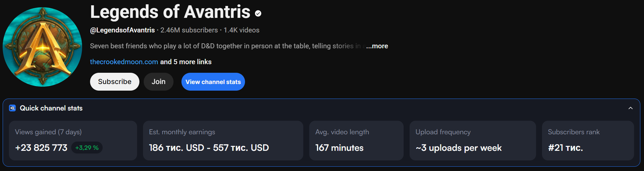Select the Views gained (7 days) card

[73, 141]
